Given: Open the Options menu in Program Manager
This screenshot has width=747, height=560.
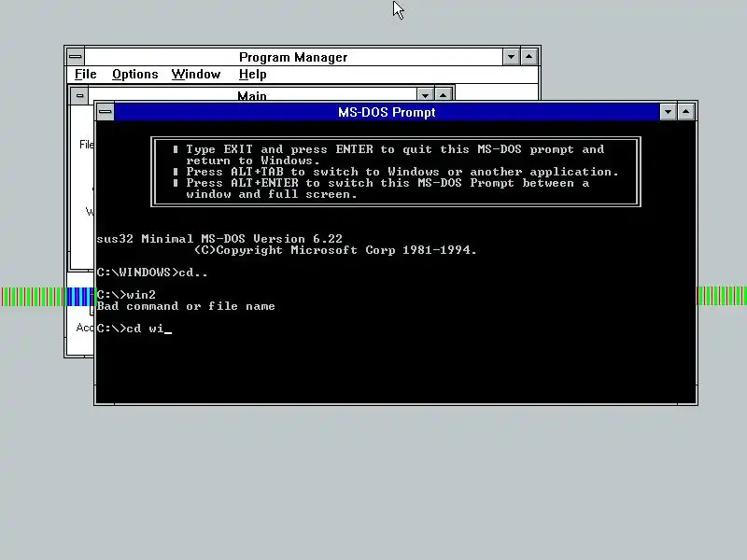Looking at the screenshot, I should point(134,75).
